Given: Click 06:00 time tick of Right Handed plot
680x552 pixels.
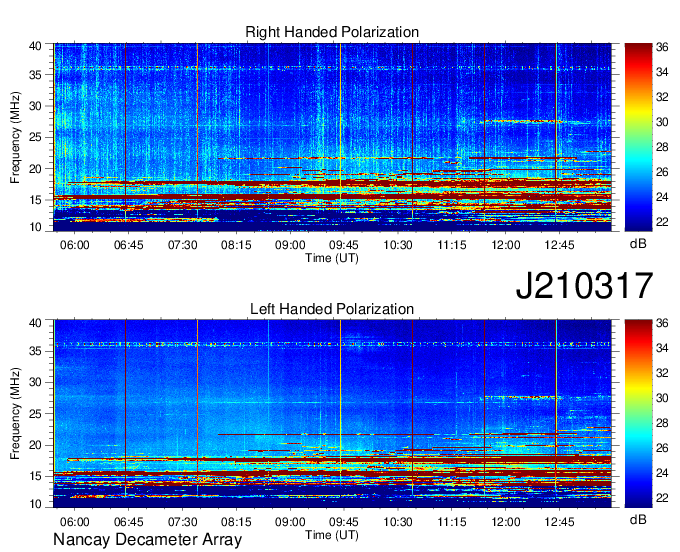Looking at the screenshot, I should [75, 245].
